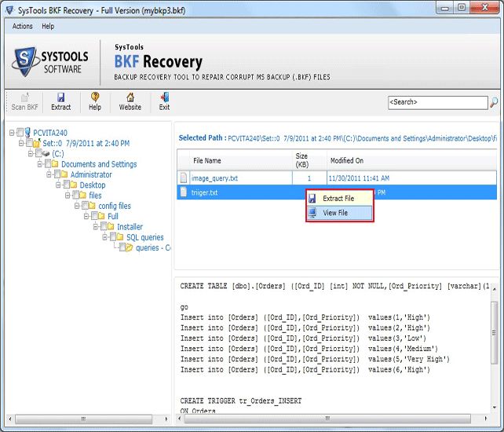Collapse the config files tree node
This screenshot has height=432, width=504.
coord(78,206)
